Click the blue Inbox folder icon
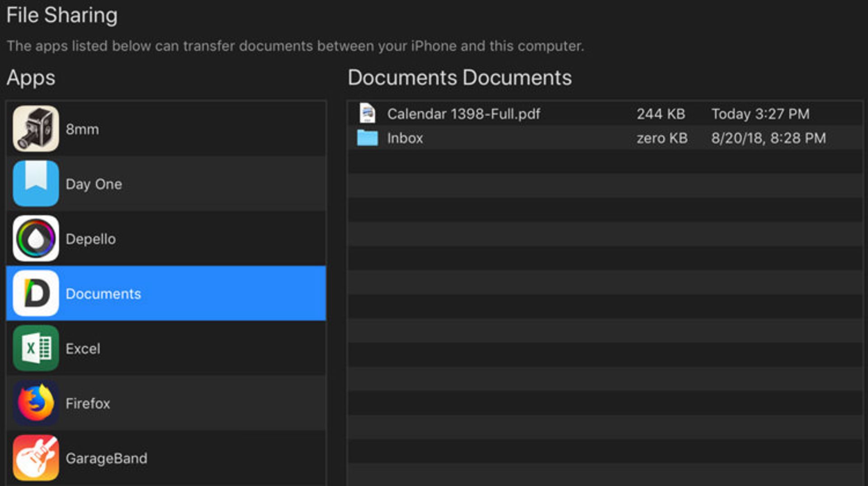Viewport: 868px width, 486px height. (x=367, y=138)
